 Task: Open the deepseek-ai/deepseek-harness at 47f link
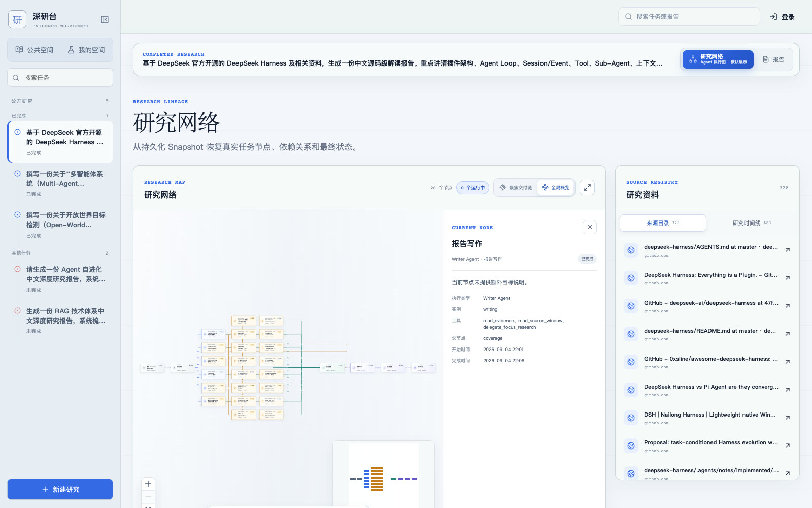[710, 303]
